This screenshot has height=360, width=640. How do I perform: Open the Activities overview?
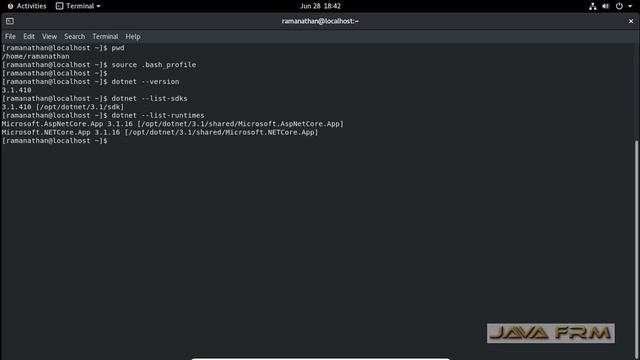pyautogui.click(x=27, y=6)
